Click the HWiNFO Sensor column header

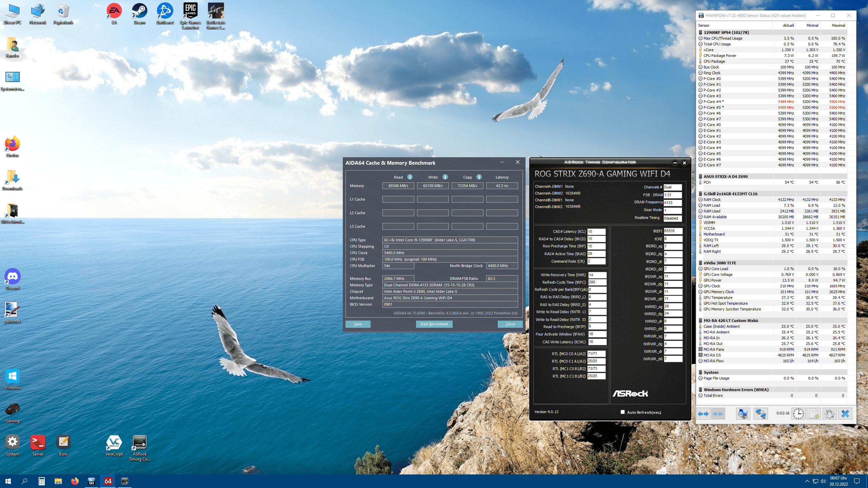pos(734,25)
